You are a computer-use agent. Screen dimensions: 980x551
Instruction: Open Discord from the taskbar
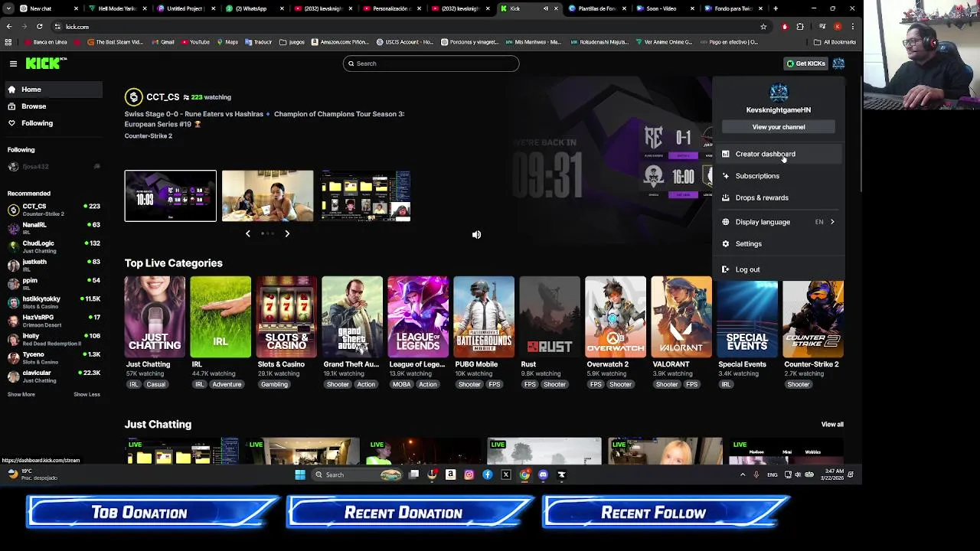tap(543, 474)
